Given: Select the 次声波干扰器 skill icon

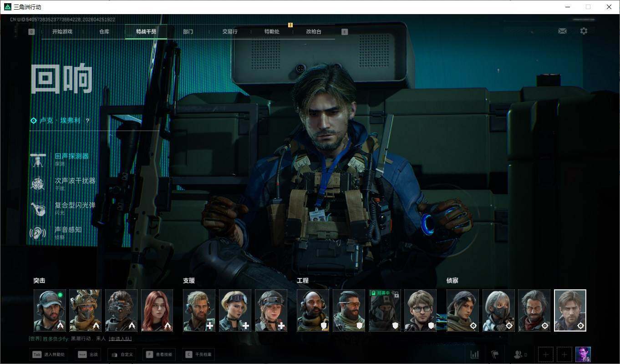Looking at the screenshot, I should (x=38, y=184).
